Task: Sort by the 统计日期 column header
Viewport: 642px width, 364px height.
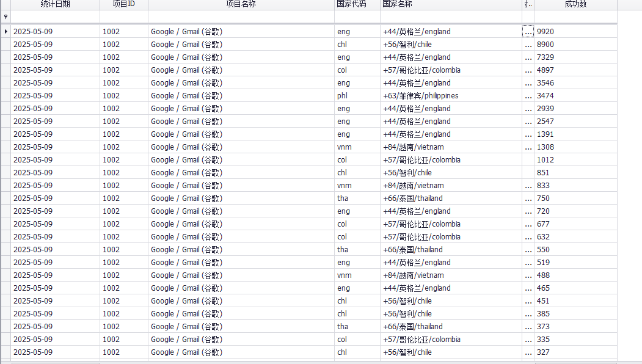Action: 55,4
